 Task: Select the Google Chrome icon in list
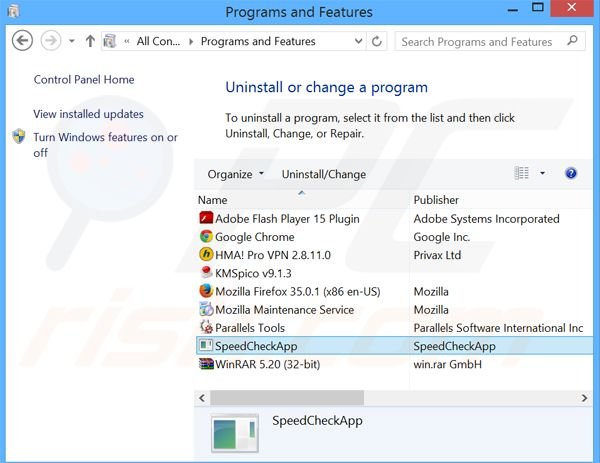[x=206, y=237]
